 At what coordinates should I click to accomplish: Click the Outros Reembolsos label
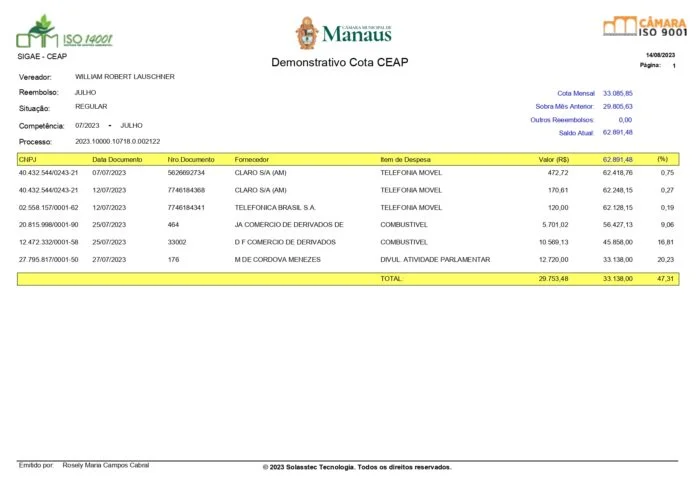click(x=561, y=119)
